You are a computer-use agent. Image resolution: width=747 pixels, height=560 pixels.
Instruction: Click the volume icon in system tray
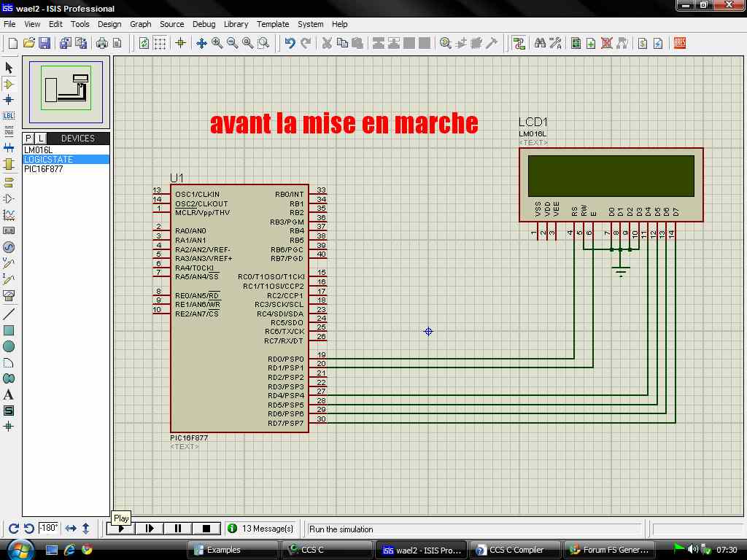click(x=692, y=549)
